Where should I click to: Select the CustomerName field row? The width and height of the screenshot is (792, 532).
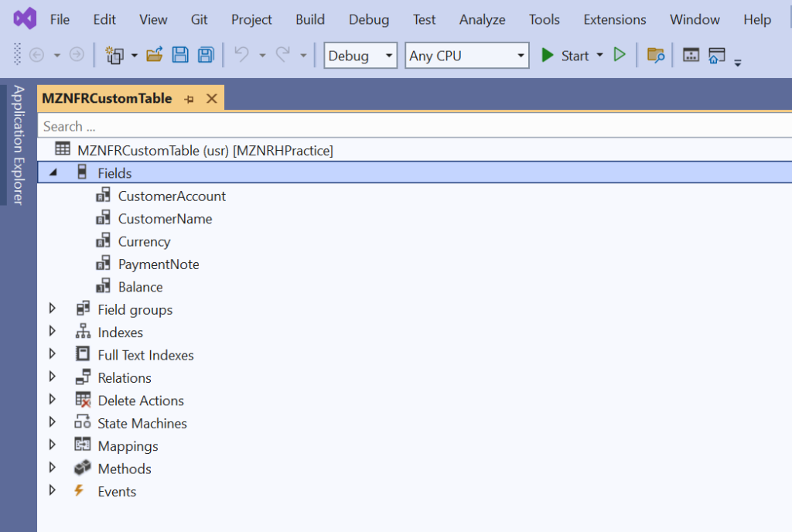(x=415, y=219)
